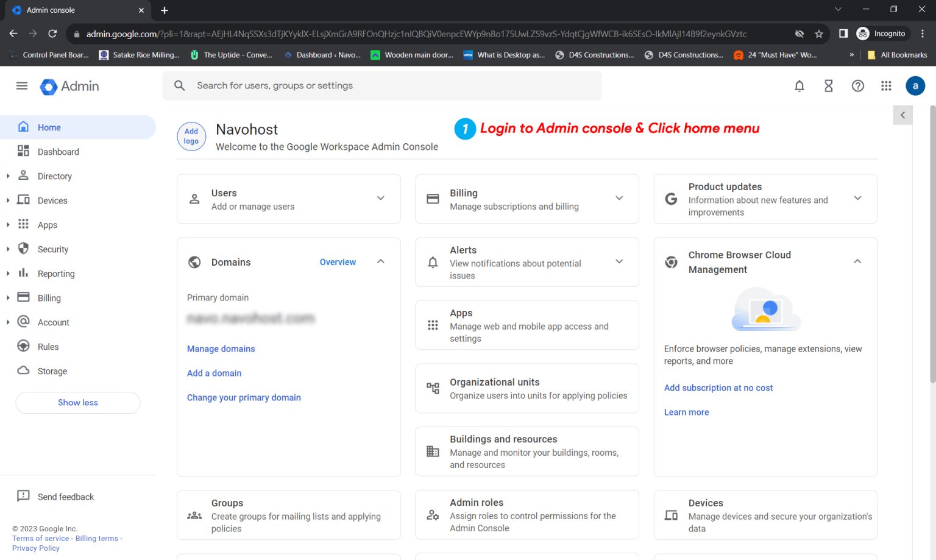Screen dimensions: 936x560
Task: Click the Admin logo icon
Action: coord(48,87)
